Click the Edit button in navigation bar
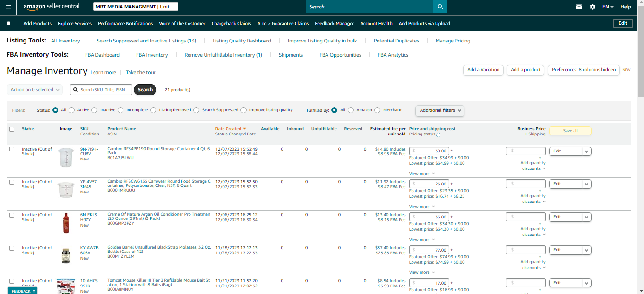 pyautogui.click(x=623, y=23)
